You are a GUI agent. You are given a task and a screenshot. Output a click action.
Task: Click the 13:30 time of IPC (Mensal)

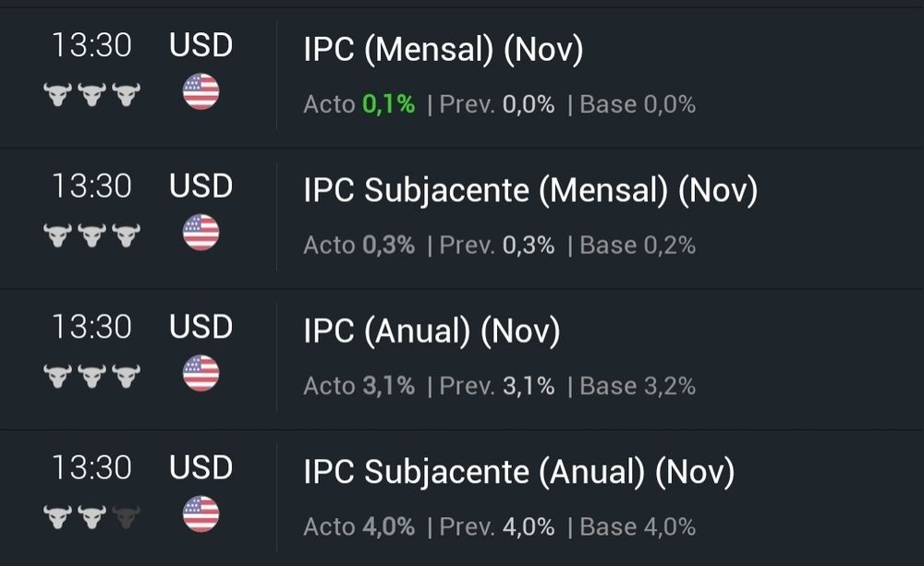pyautogui.click(x=91, y=45)
